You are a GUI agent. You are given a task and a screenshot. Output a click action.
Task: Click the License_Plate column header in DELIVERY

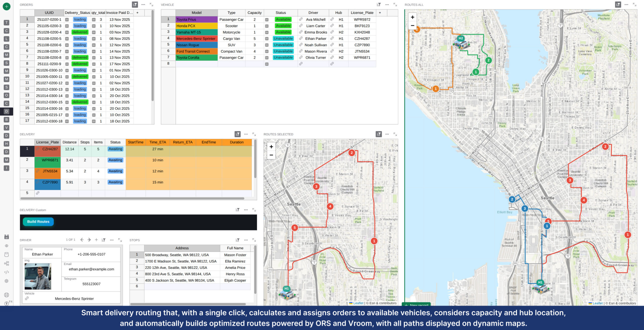47,142
